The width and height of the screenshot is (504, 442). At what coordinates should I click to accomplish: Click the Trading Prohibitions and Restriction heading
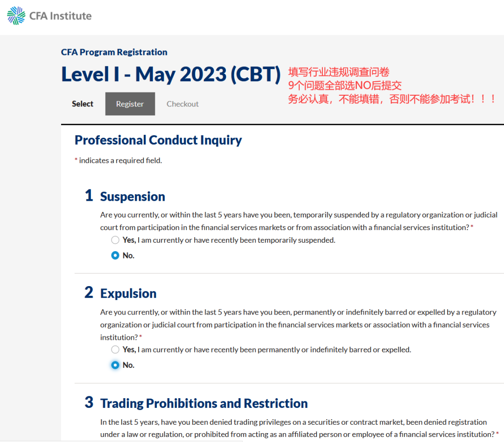click(x=204, y=403)
